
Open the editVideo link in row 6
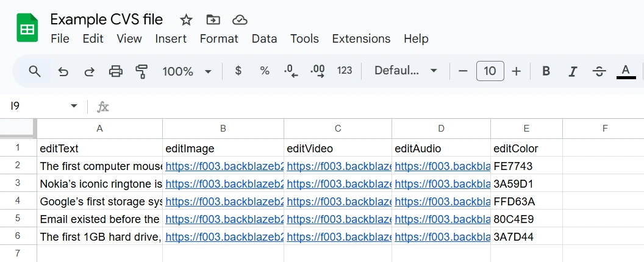pyautogui.click(x=339, y=237)
